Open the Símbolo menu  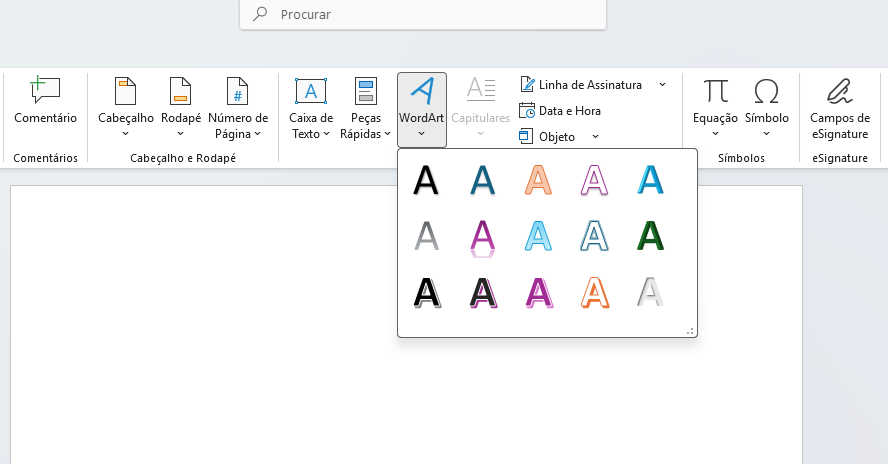(x=766, y=108)
